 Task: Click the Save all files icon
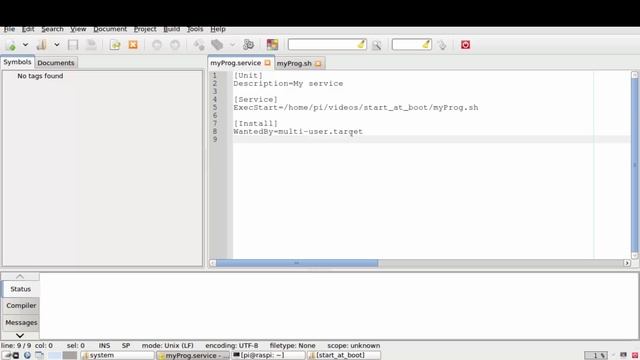(x=91, y=45)
